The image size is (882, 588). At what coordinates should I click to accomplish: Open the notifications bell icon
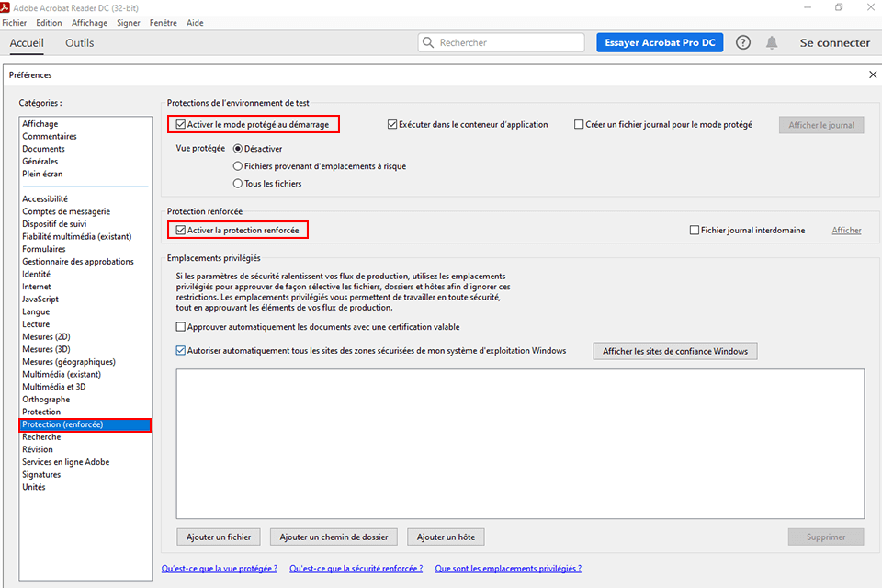click(x=772, y=43)
